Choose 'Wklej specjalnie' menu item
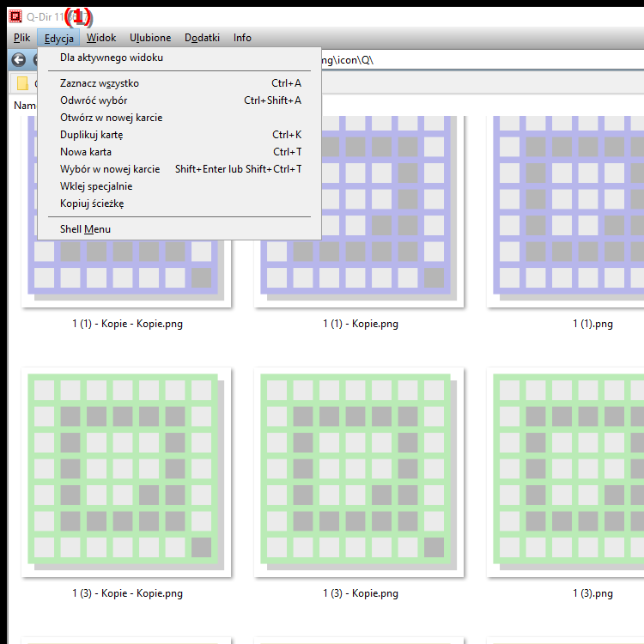The image size is (644, 644). pyautogui.click(x=179, y=186)
